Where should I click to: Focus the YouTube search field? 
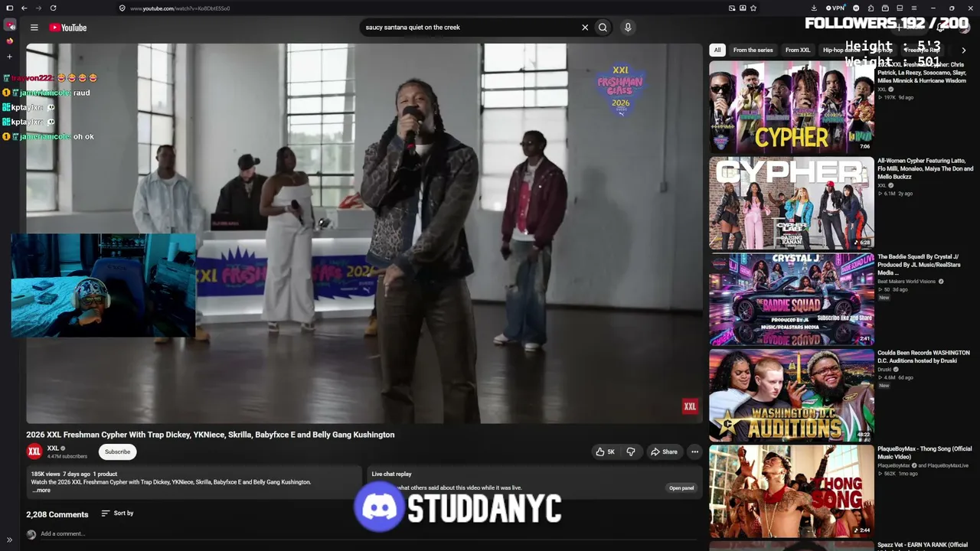tap(469, 28)
